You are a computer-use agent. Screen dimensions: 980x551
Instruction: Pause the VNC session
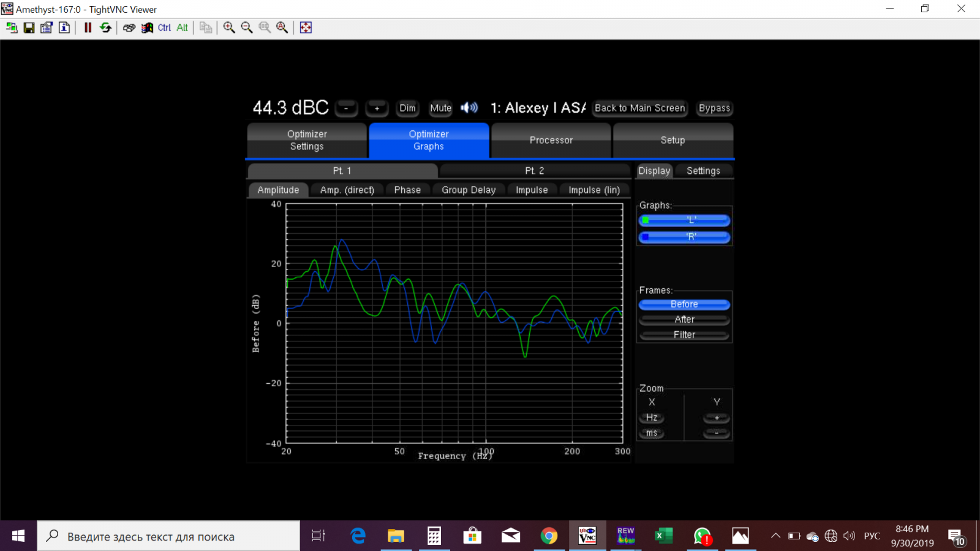click(88, 28)
